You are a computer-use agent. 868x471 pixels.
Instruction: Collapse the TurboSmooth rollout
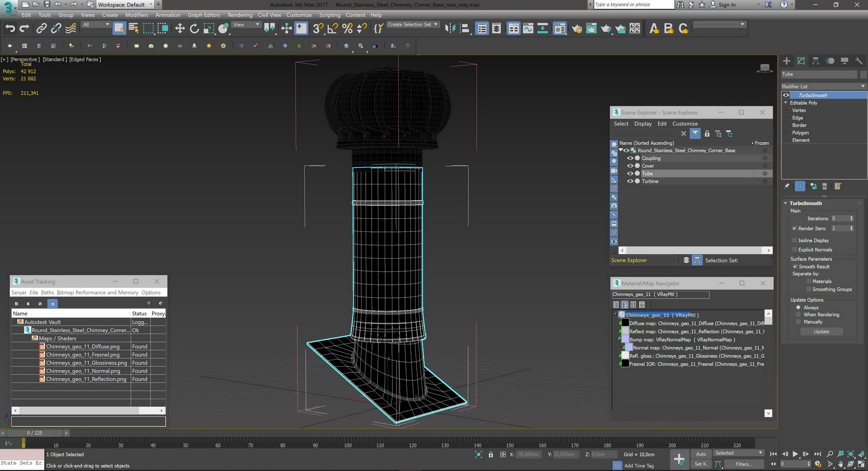click(x=806, y=203)
